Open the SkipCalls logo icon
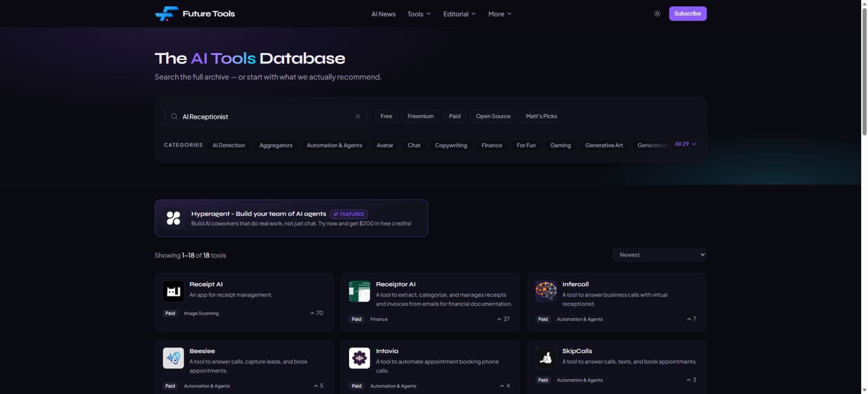The image size is (868, 394). tap(546, 358)
